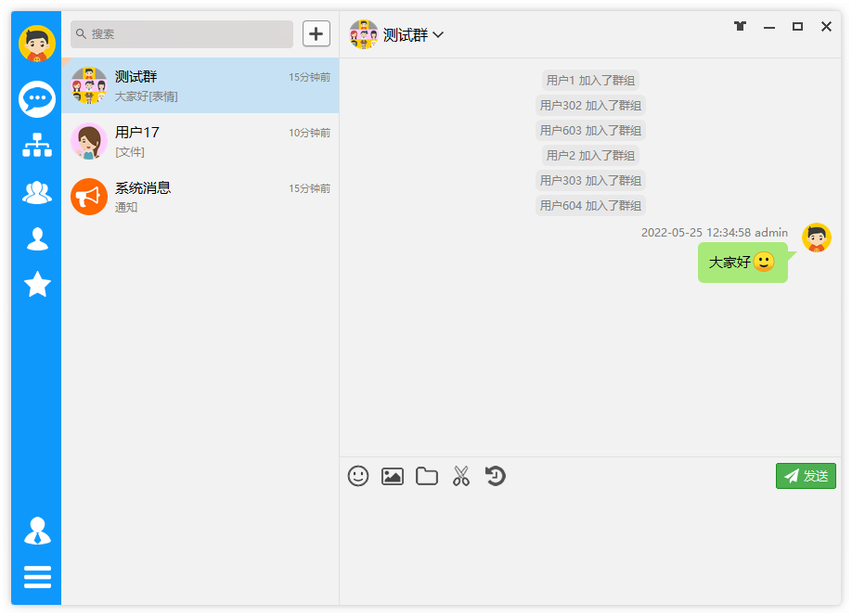Image resolution: width=852 pixels, height=616 pixels.
Task: Open the 系统消息 conversation
Action: (200, 197)
